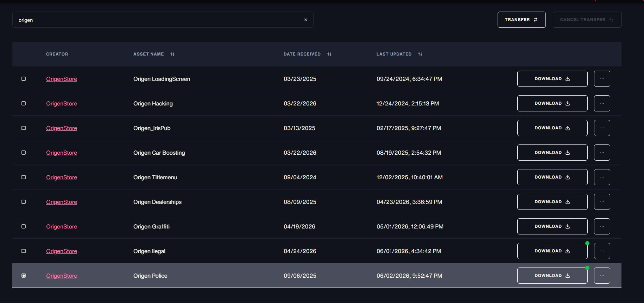Click the 'Origen Police' asset name

click(150, 276)
